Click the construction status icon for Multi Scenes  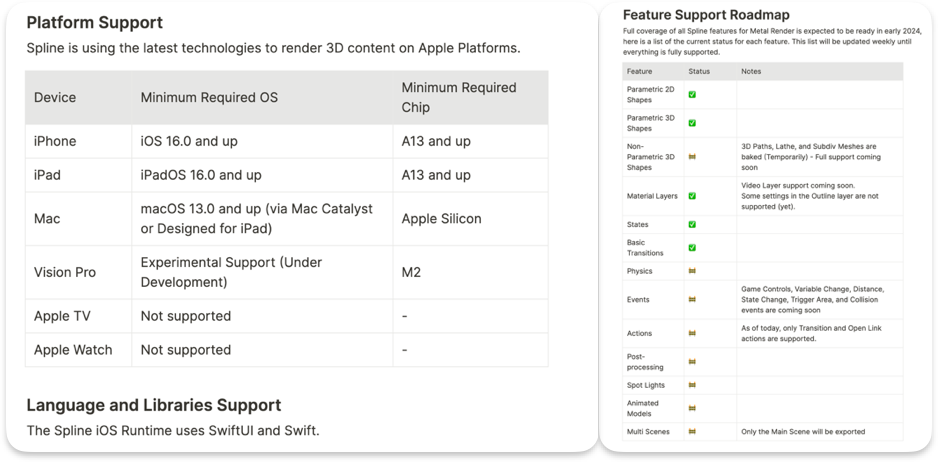click(x=692, y=431)
